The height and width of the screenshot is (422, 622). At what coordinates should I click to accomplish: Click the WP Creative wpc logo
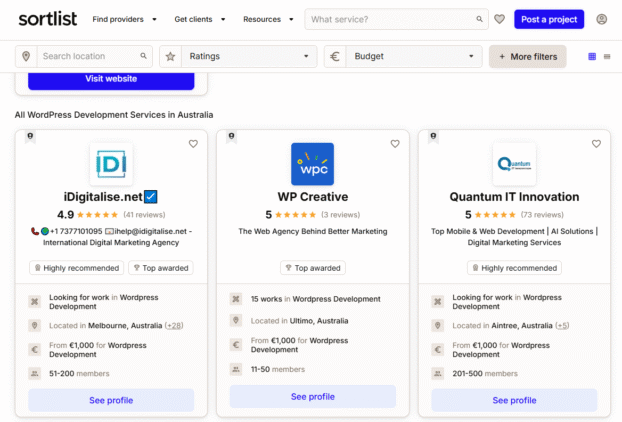[x=313, y=164]
